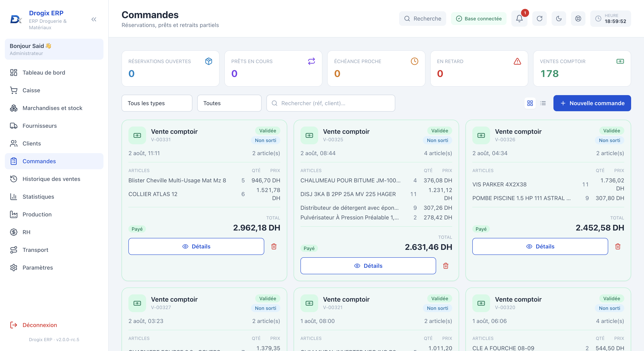Open the Transport section

(x=54, y=250)
